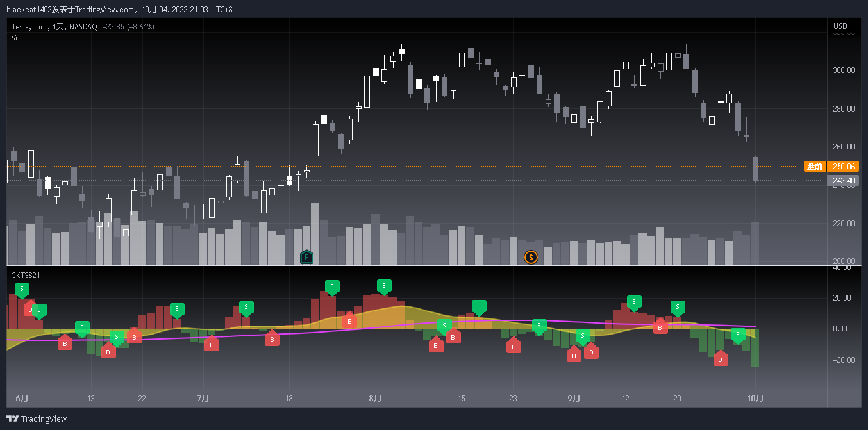Click the CKT3821 indicator label
Viewport: 868px width, 430px height.
[25, 275]
